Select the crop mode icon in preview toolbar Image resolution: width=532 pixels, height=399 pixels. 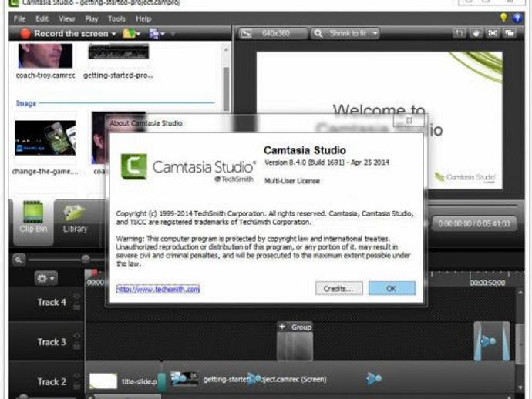pos(459,33)
